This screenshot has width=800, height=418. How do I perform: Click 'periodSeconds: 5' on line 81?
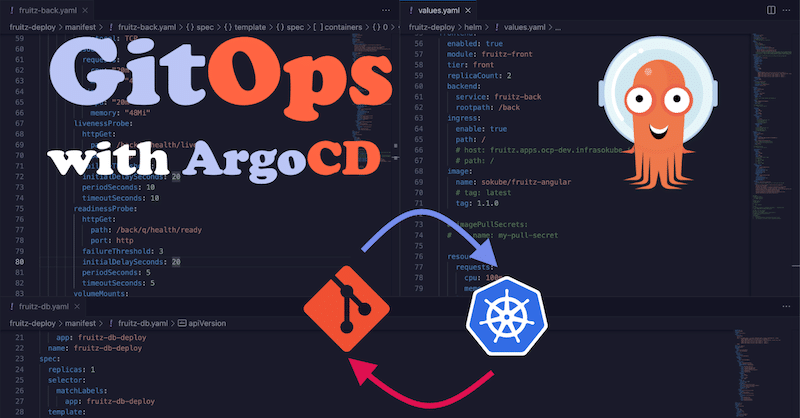116,273
